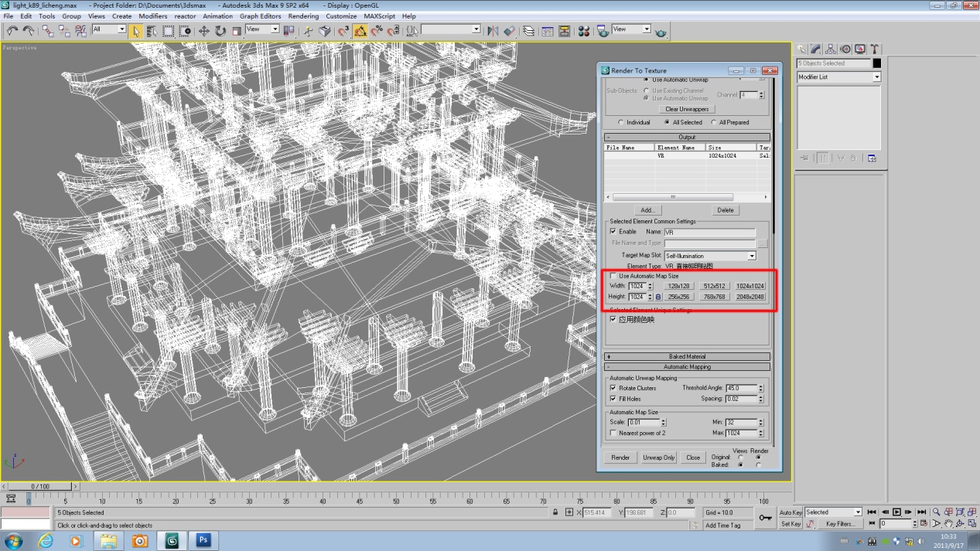
Task: Pick the Rectangular Selection Region tool
Action: pos(168,31)
